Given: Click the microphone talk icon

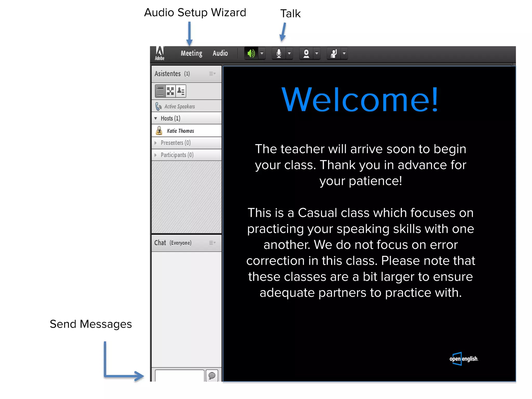Looking at the screenshot, I should [x=279, y=54].
